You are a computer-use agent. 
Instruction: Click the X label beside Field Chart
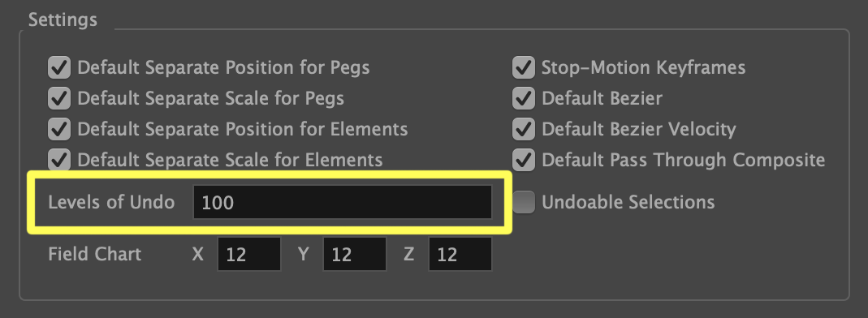click(x=197, y=255)
